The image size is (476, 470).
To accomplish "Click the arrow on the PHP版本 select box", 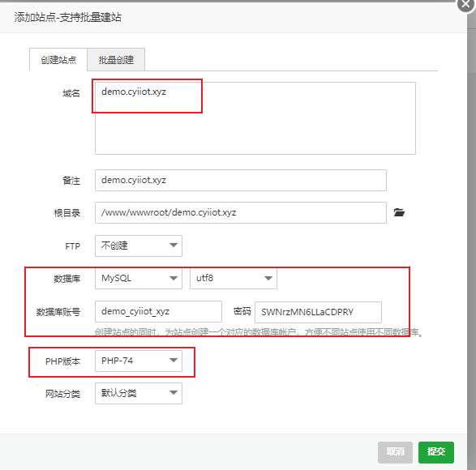I will coord(174,360).
